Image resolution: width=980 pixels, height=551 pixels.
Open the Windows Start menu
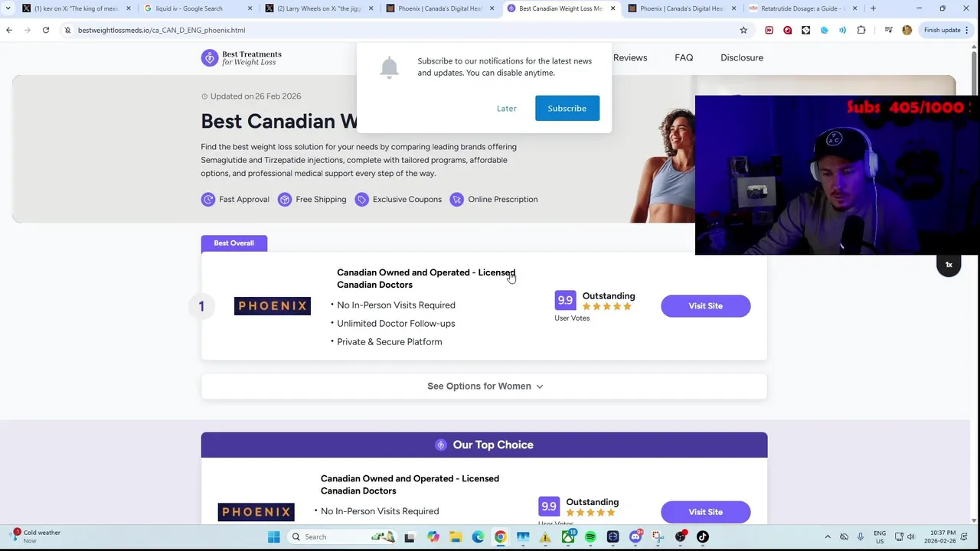[x=273, y=536]
